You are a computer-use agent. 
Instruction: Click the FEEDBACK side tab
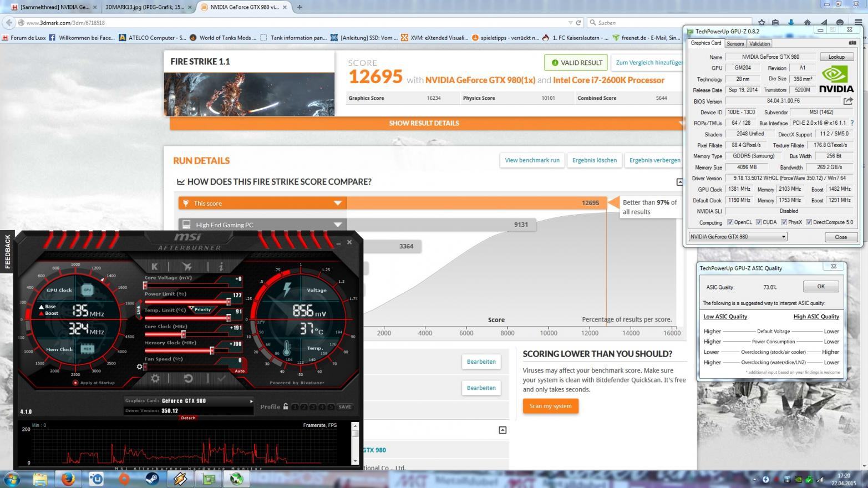tap(7, 251)
